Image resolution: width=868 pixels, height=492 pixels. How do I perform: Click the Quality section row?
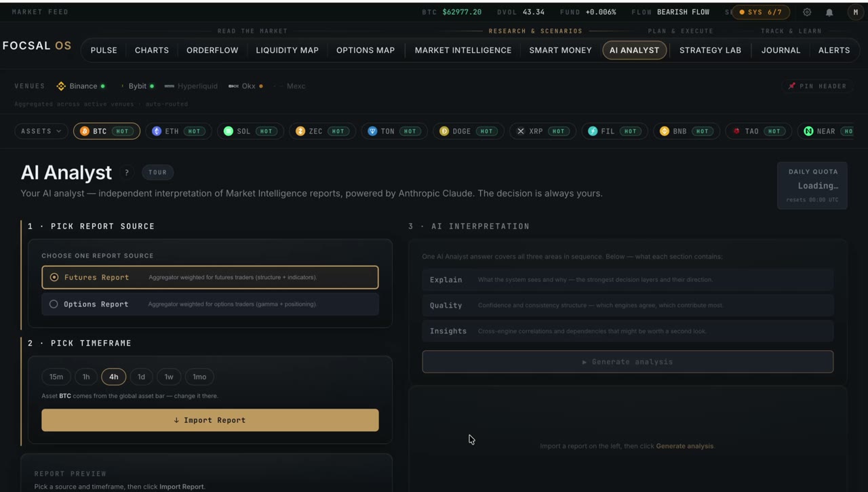pos(628,305)
